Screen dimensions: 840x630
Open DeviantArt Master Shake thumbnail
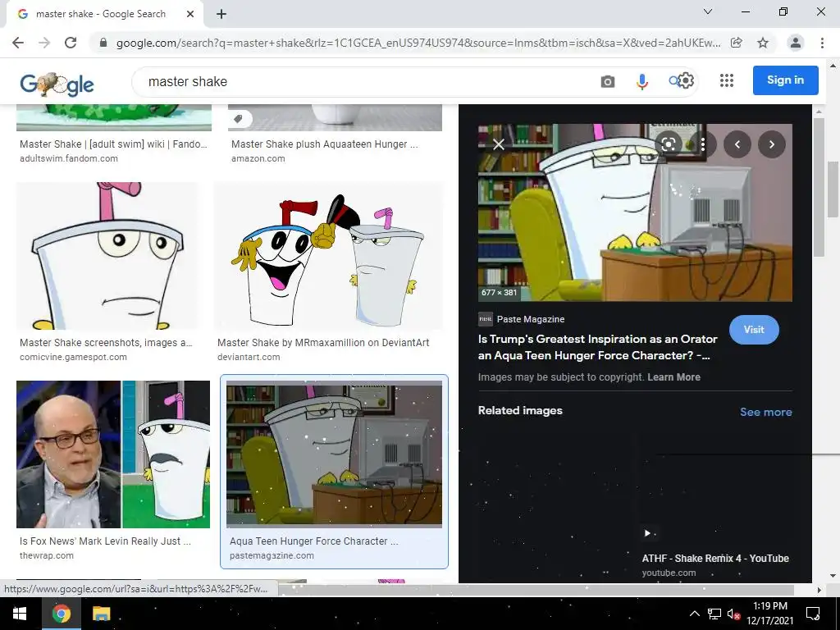tap(329, 256)
